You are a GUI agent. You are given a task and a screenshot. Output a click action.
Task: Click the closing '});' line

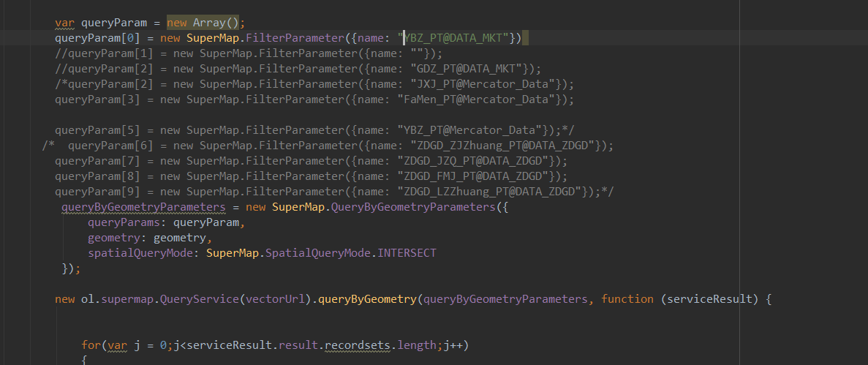tap(72, 268)
